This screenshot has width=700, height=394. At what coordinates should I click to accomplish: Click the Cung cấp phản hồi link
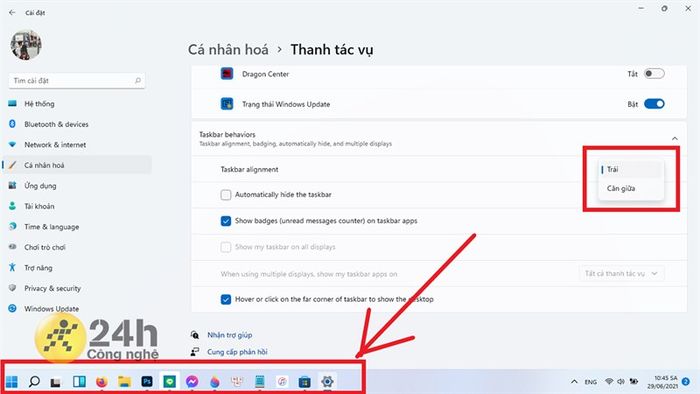point(237,352)
